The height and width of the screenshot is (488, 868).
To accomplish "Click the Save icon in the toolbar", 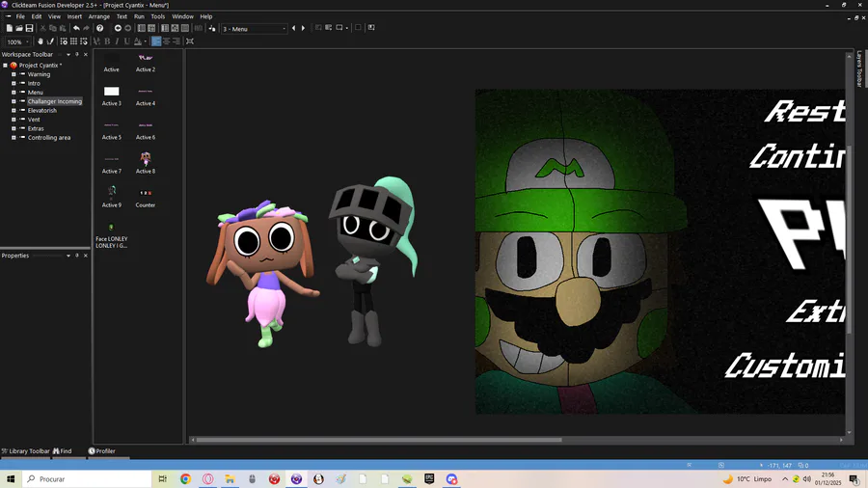I will point(30,28).
